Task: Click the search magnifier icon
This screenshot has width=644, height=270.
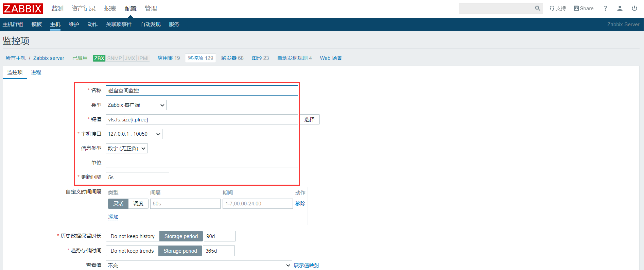Action: (x=537, y=9)
